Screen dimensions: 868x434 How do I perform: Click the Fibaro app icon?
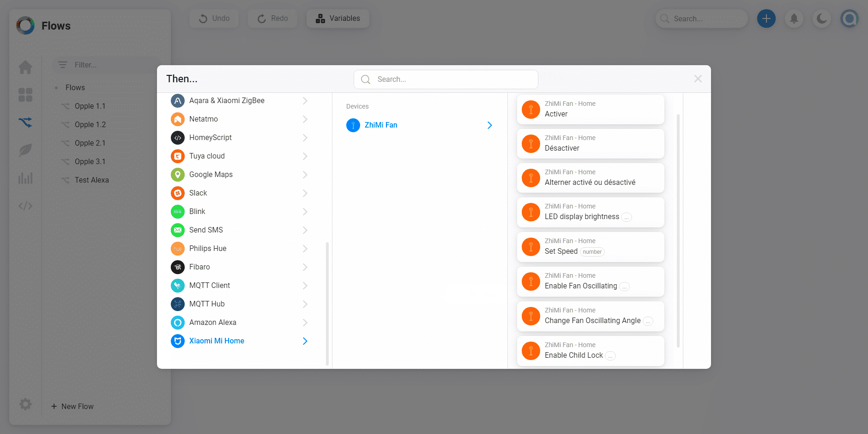[178, 267]
